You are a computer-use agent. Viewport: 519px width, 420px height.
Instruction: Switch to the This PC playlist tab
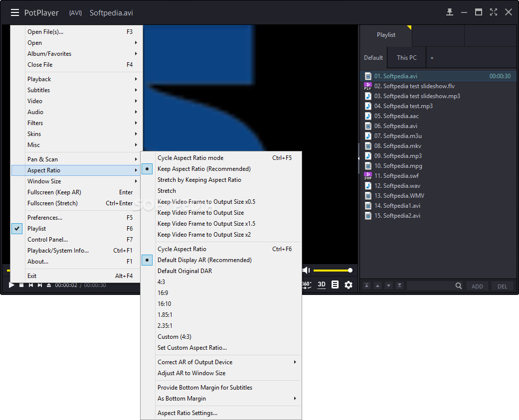click(x=406, y=57)
